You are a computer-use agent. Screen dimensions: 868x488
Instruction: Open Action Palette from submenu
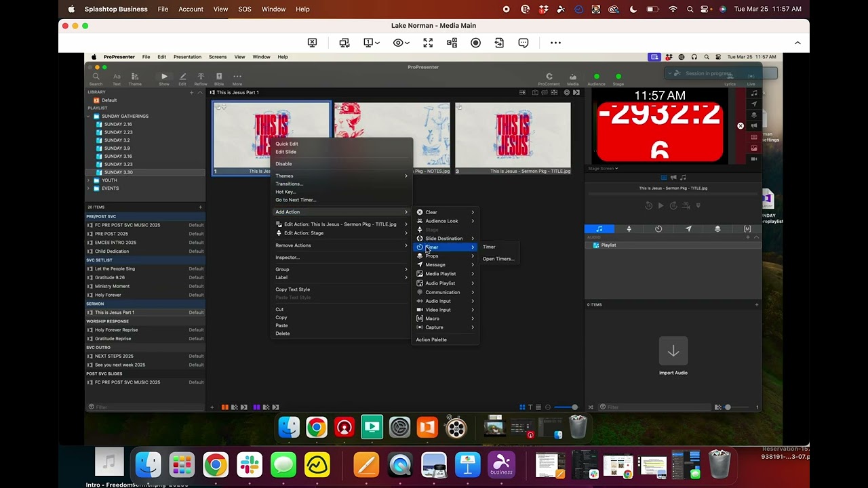tap(431, 340)
